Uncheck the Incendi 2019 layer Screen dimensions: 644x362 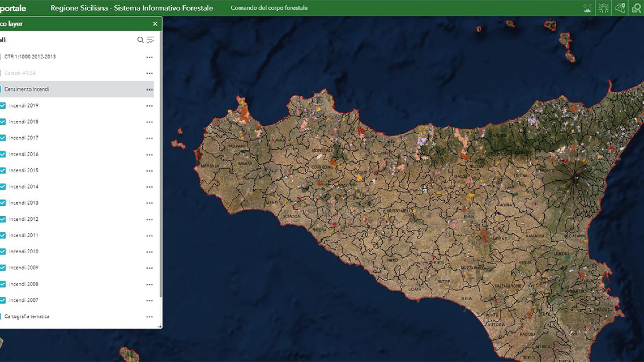pyautogui.click(x=3, y=106)
